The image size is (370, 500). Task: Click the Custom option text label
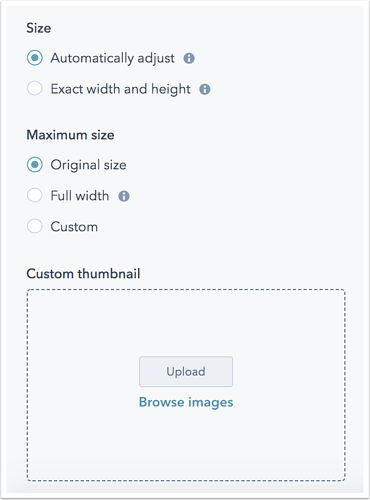74,227
